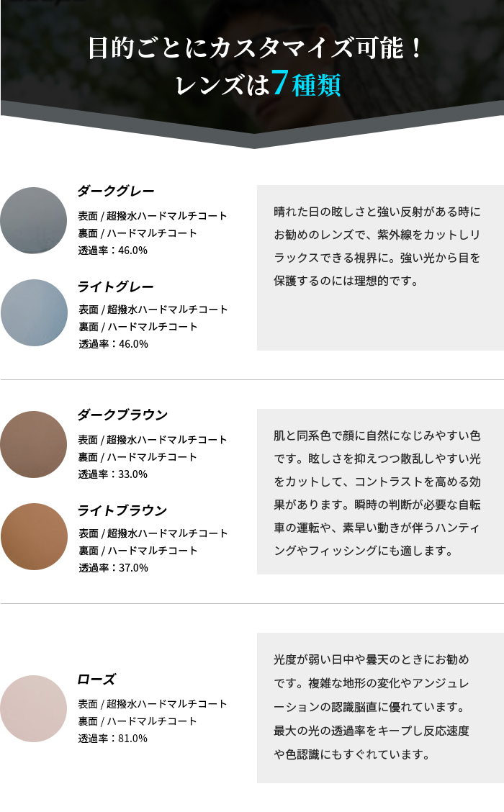Click the ダークグレー lens name heading
Image resolution: width=504 pixels, height=812 pixels.
click(x=116, y=191)
